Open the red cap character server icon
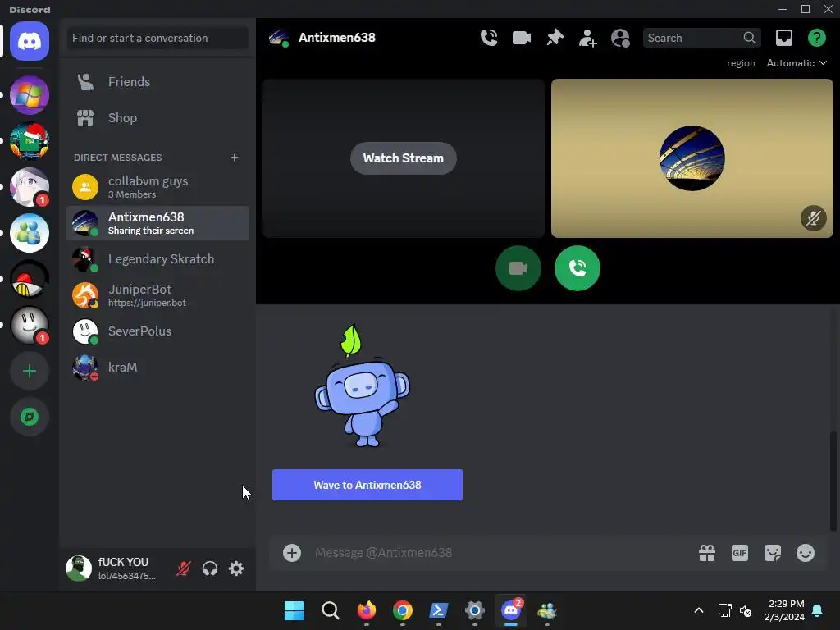 point(30,279)
